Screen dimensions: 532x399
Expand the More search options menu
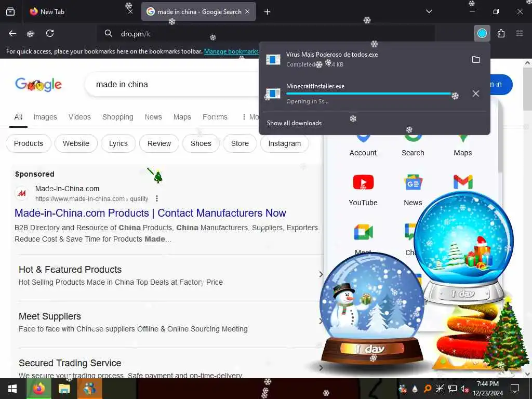250,117
